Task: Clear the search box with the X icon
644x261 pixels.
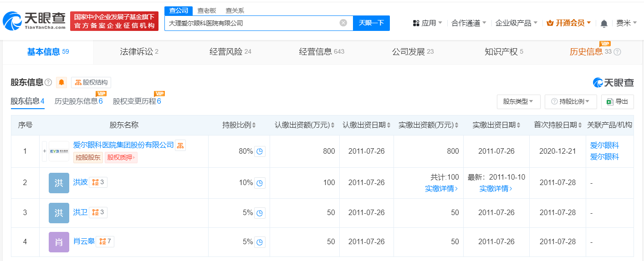Action: (x=343, y=23)
